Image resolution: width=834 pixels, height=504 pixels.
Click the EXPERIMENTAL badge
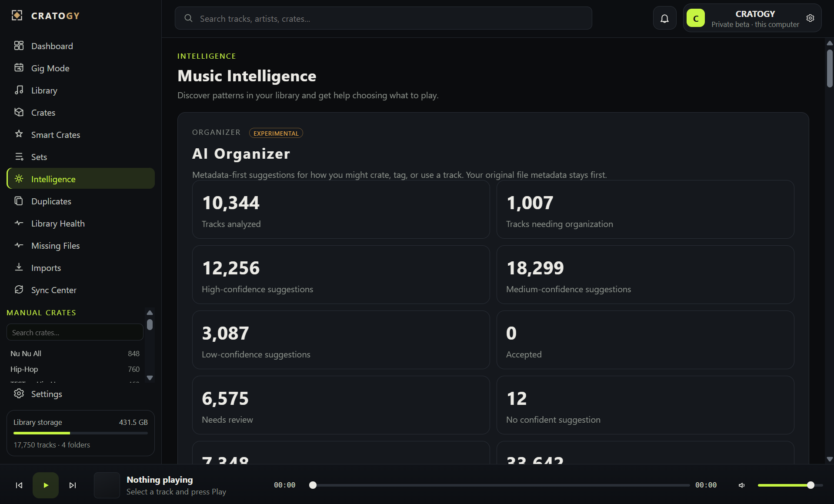[276, 133]
